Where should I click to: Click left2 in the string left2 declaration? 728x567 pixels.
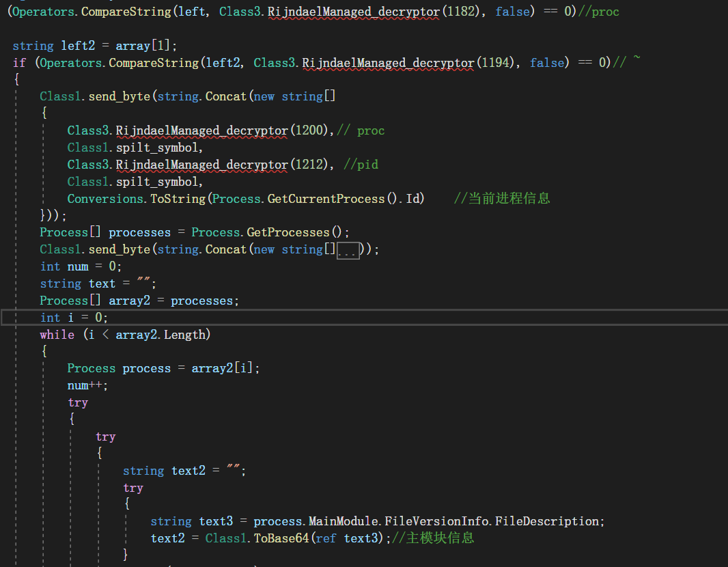tap(78, 46)
